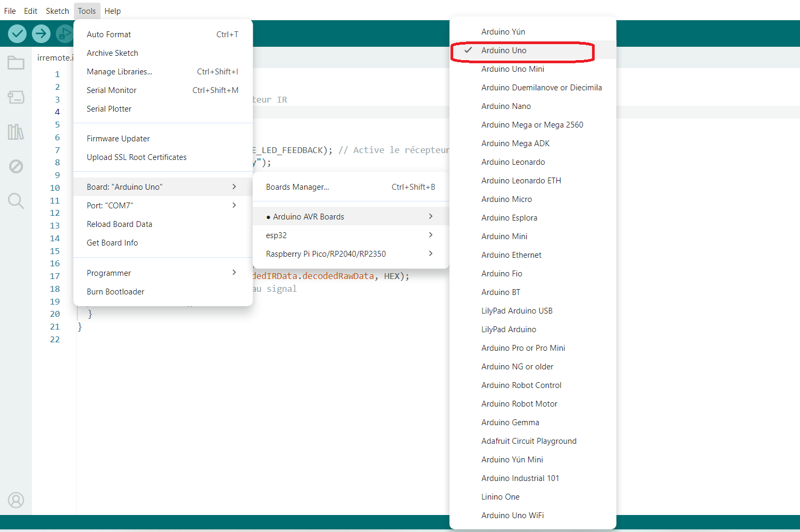Open the Help menu
The width and height of the screenshot is (800, 532).
(113, 11)
